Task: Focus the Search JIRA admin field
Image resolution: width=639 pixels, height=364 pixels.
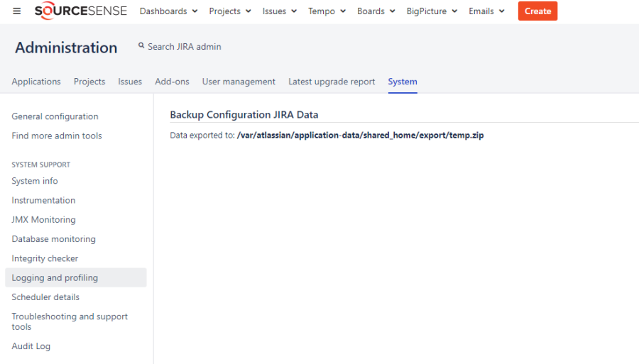Action: (184, 46)
